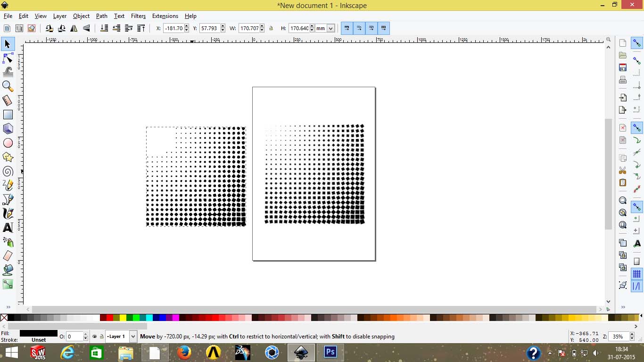Toggle move patterns with object
The height and width of the screenshot is (362, 644).
pos(383,28)
